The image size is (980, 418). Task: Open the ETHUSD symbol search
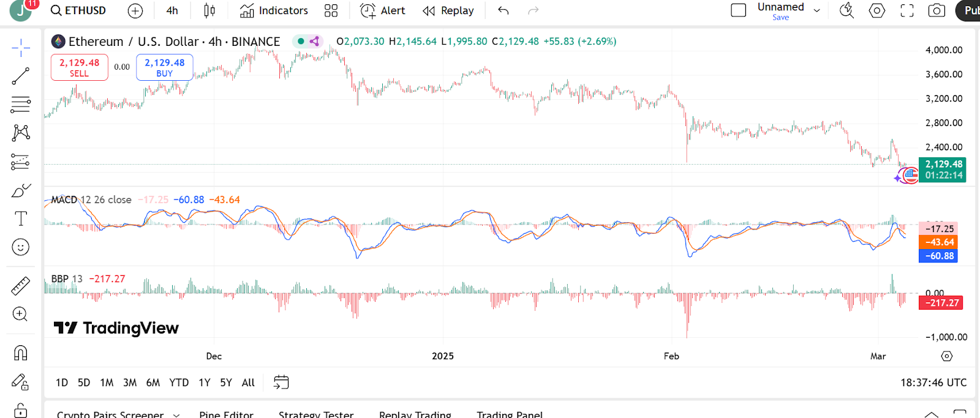(78, 10)
